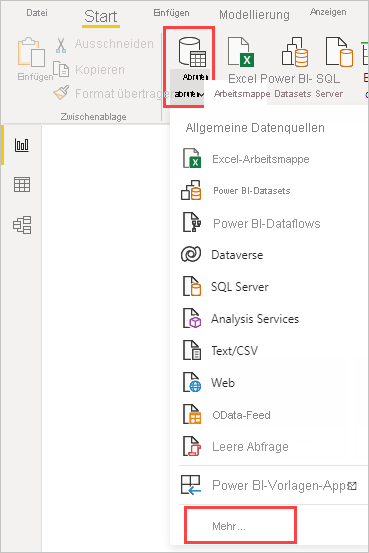Open the Data table view in sidebar

point(22,184)
